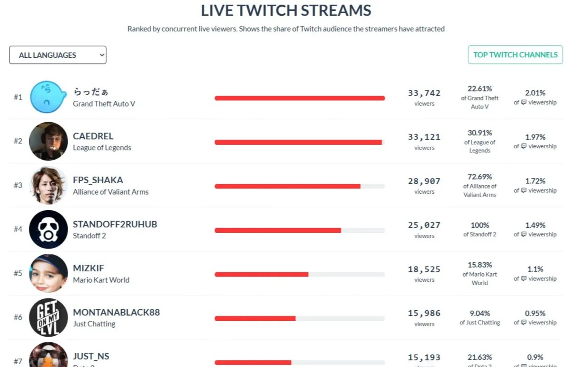Click the chat icon beside 2.01% viewership
The width and height of the screenshot is (588, 367).
(x=524, y=102)
